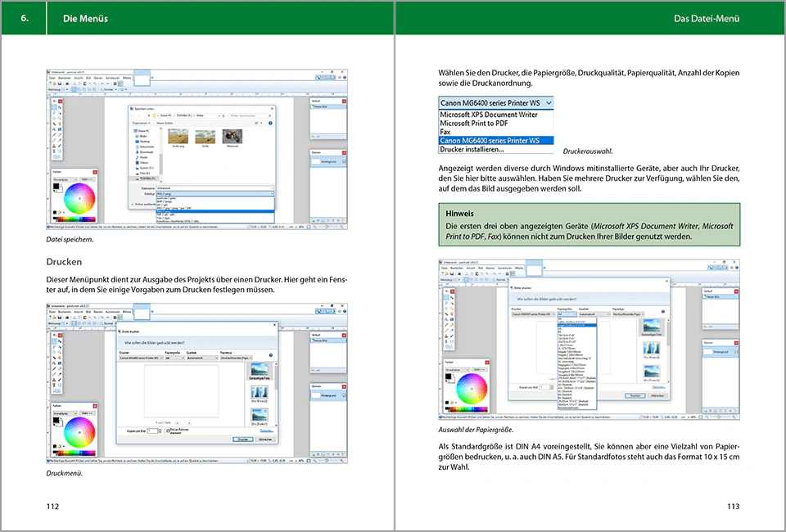Click 'Abbrechen' in the Druckmenü print dialog
Image resolution: width=786 pixels, height=532 pixels.
(265, 440)
